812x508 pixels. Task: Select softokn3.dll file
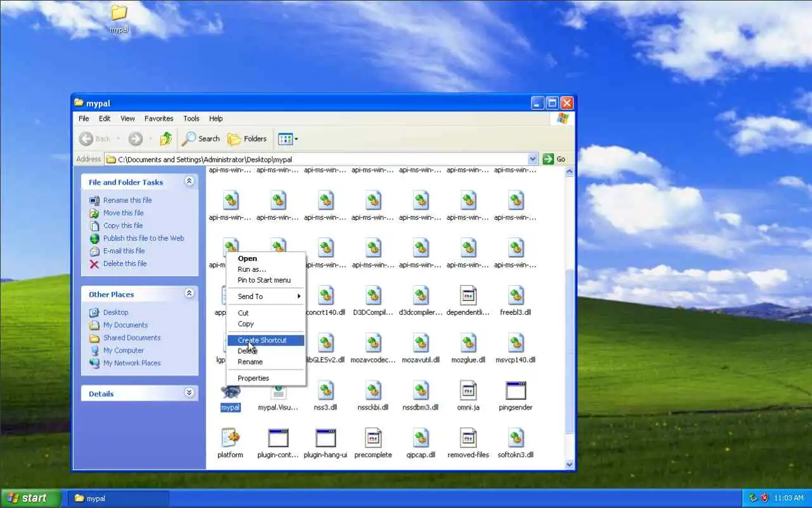[516, 444]
